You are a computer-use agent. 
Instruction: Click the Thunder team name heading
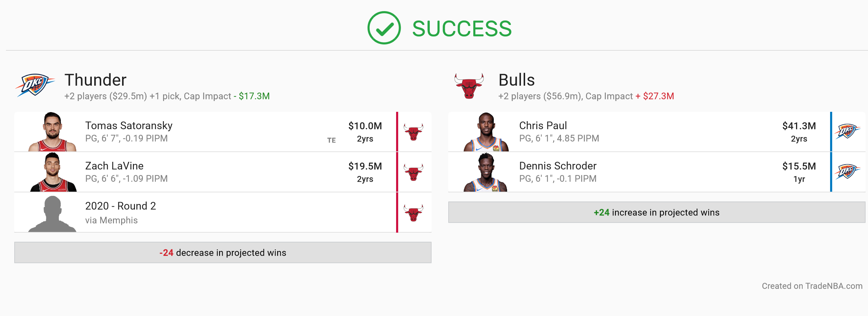[x=95, y=80]
